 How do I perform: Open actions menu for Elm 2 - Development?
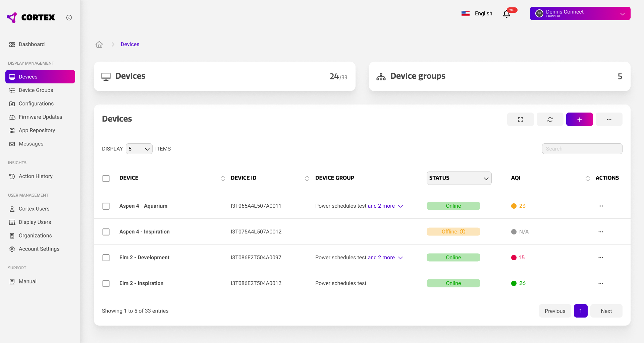600,258
